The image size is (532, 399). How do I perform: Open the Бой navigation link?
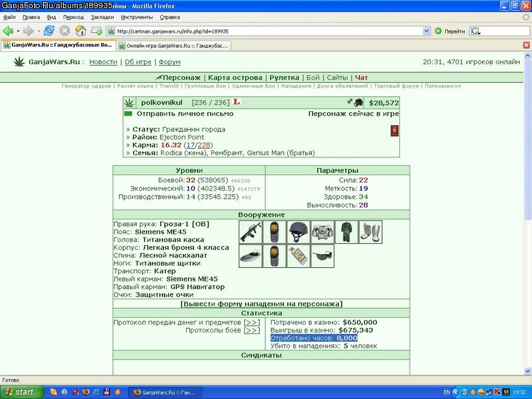click(312, 78)
